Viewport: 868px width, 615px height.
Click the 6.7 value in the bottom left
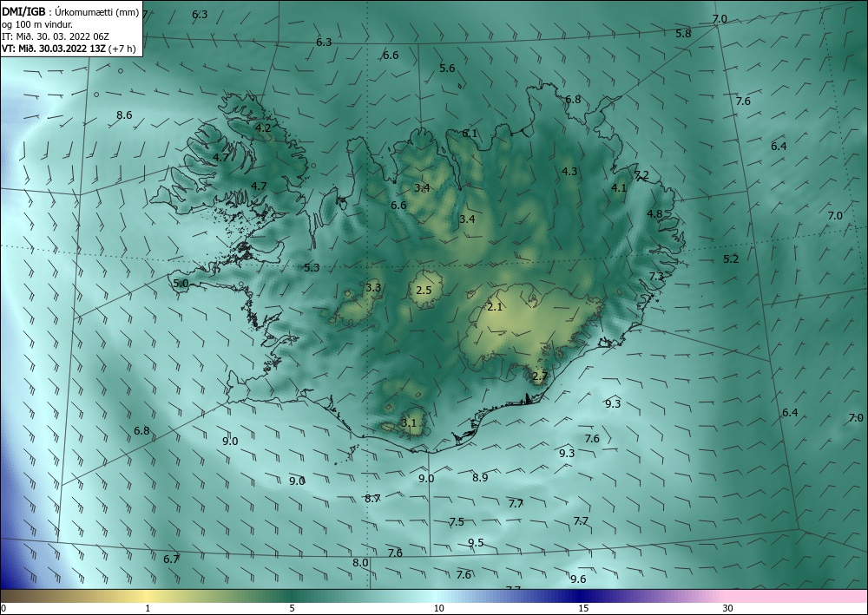coord(172,559)
